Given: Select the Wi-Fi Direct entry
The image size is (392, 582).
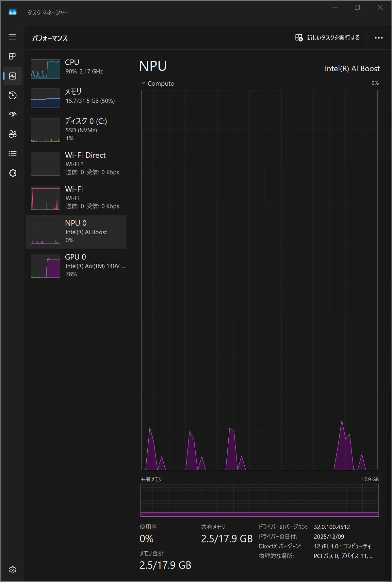Looking at the screenshot, I should [76, 164].
